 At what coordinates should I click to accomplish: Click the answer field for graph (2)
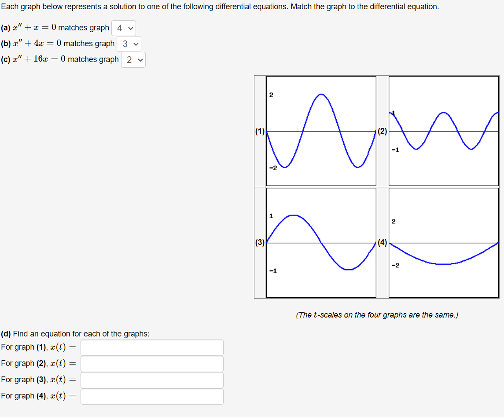(152, 364)
